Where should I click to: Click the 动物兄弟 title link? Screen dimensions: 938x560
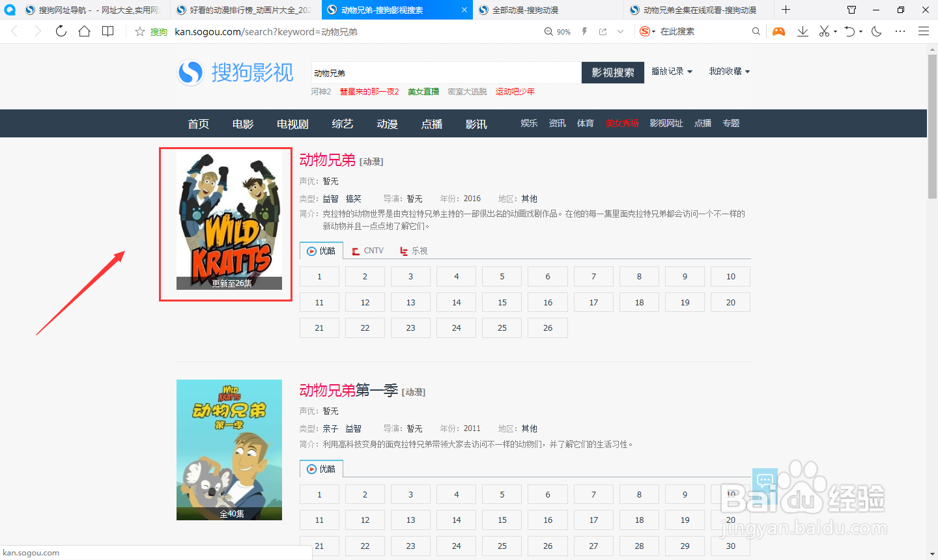point(328,160)
